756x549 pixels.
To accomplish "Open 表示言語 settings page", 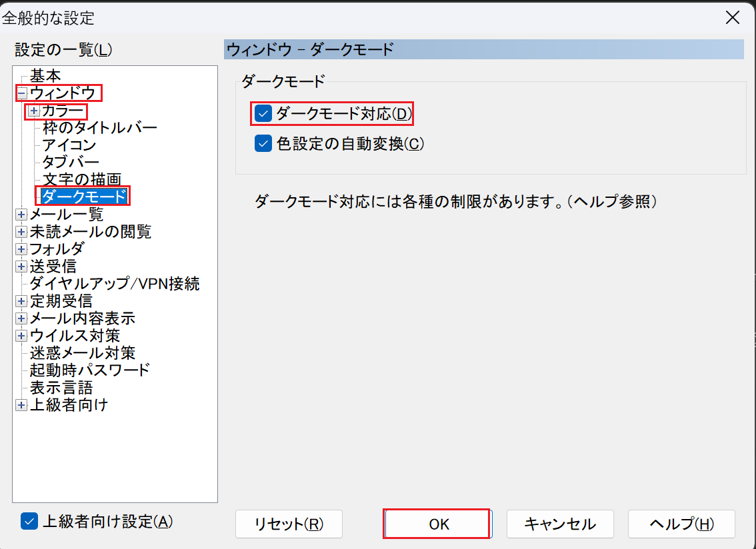I will [61, 387].
